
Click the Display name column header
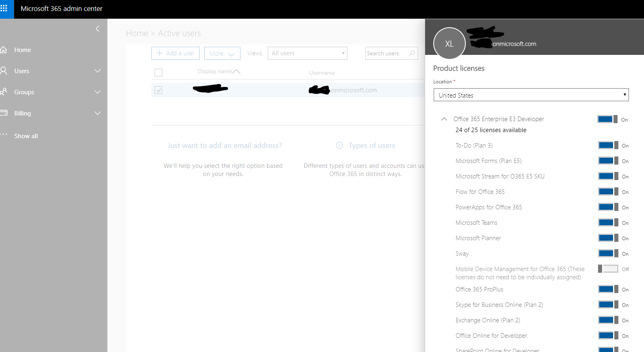point(215,72)
